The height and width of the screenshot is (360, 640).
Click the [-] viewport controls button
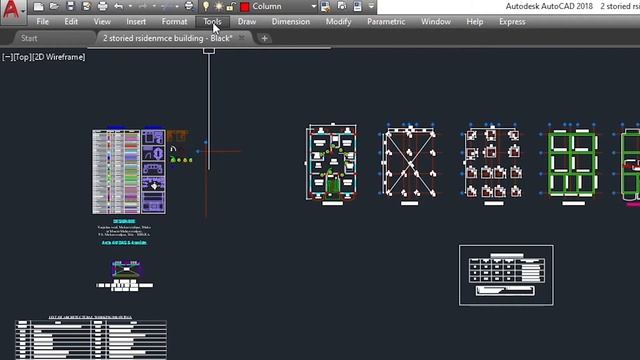coord(8,57)
